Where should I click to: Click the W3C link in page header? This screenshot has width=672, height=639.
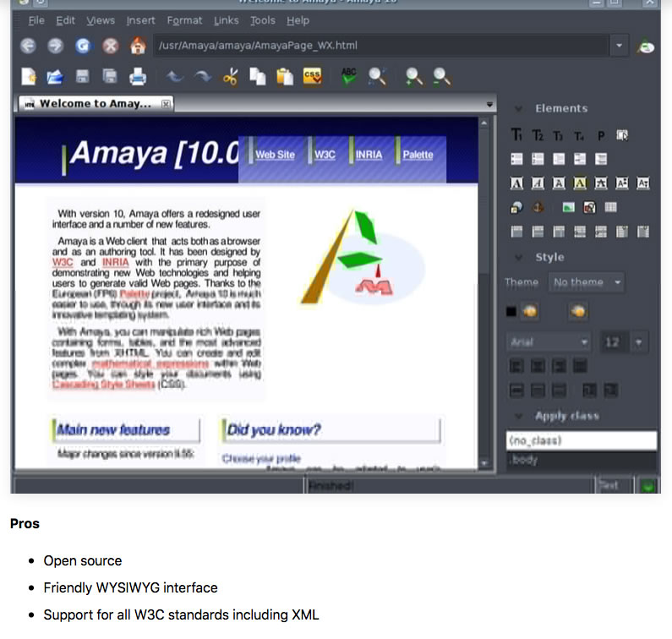click(x=325, y=155)
